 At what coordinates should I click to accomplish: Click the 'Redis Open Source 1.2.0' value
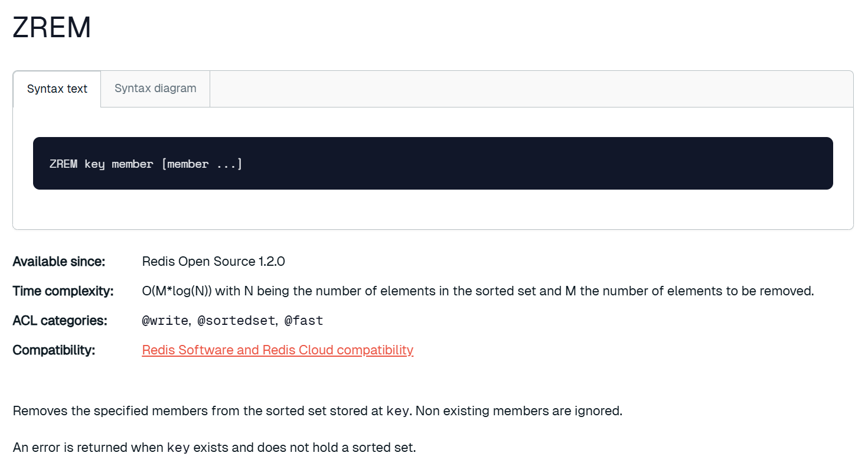[x=214, y=261]
